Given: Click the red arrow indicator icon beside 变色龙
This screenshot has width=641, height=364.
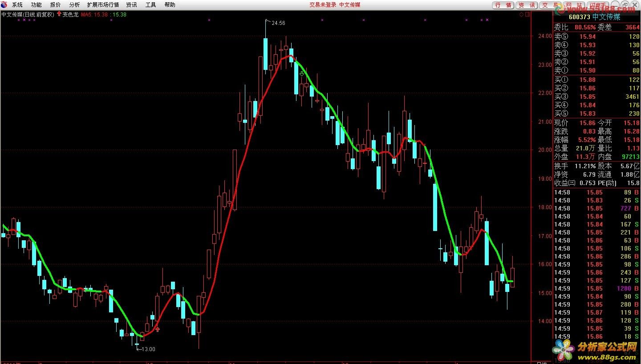Looking at the screenshot, I should (x=59, y=14).
